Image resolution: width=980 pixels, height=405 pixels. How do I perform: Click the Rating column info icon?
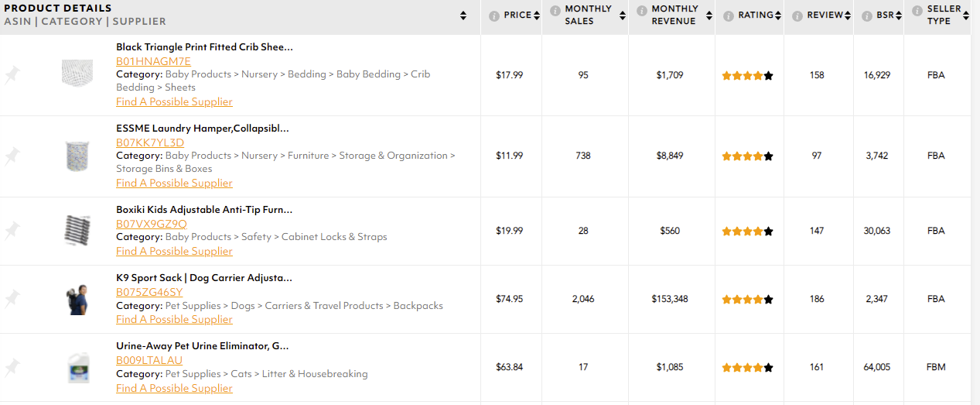(x=729, y=15)
